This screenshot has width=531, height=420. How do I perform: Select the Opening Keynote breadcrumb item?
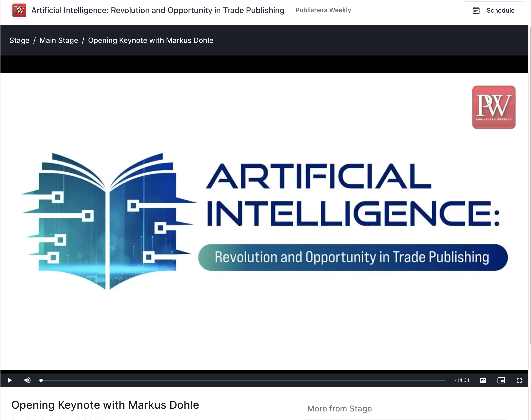point(150,40)
